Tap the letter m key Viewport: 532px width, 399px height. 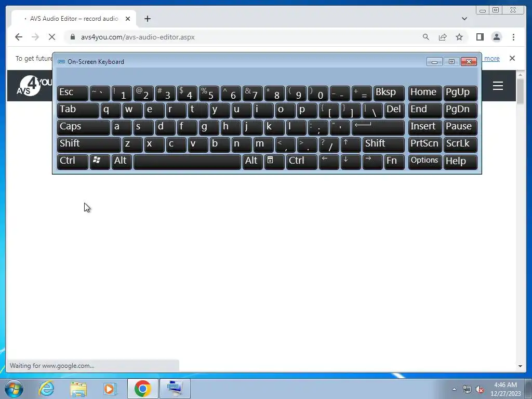coord(263,144)
